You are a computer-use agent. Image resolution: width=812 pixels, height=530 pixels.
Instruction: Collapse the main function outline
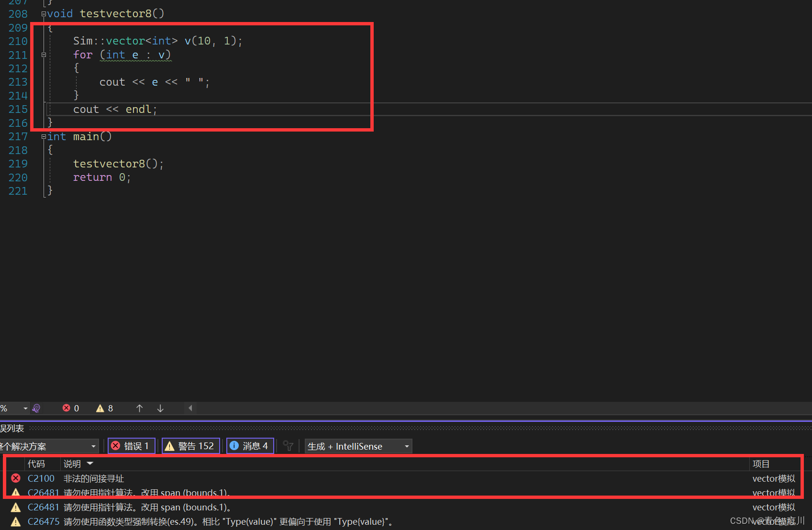[44, 137]
